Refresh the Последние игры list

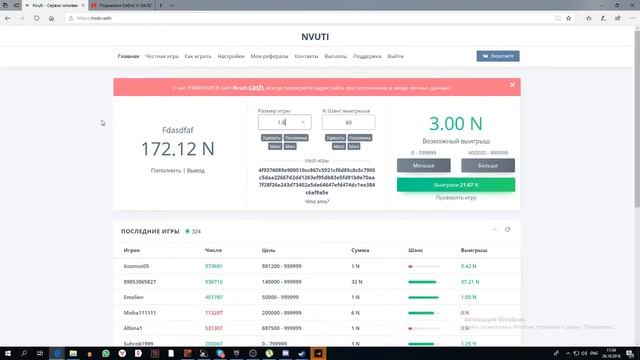point(507,229)
